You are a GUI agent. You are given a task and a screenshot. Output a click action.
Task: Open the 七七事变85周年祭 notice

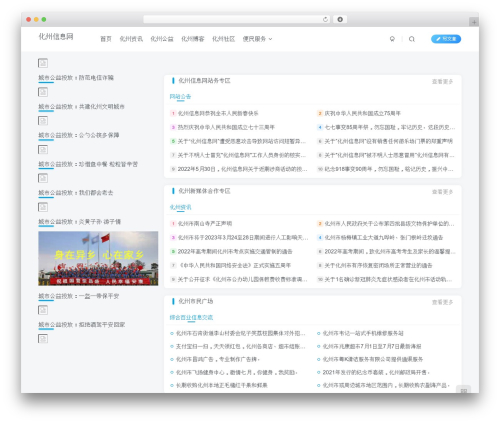coord(390,127)
